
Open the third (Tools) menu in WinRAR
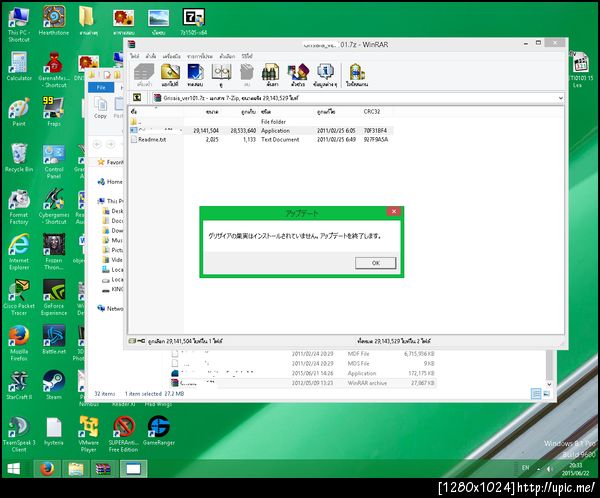coord(171,56)
